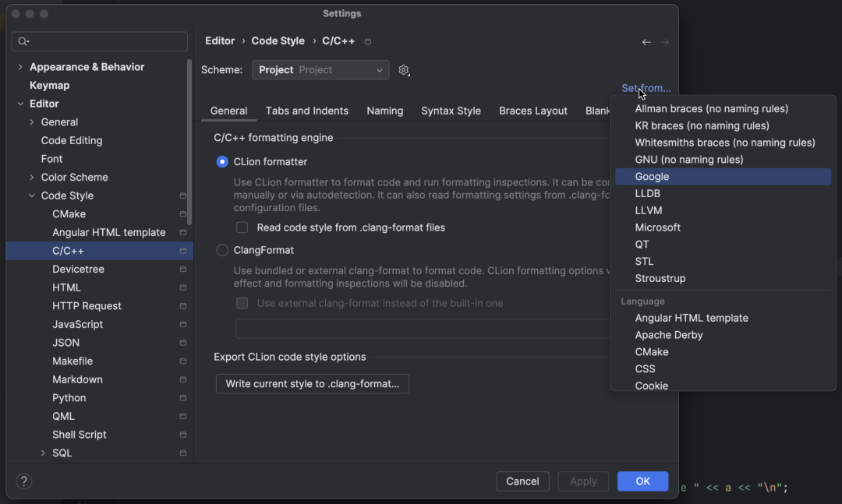Image resolution: width=842 pixels, height=504 pixels.
Task: Click the Cancel button
Action: (522, 481)
